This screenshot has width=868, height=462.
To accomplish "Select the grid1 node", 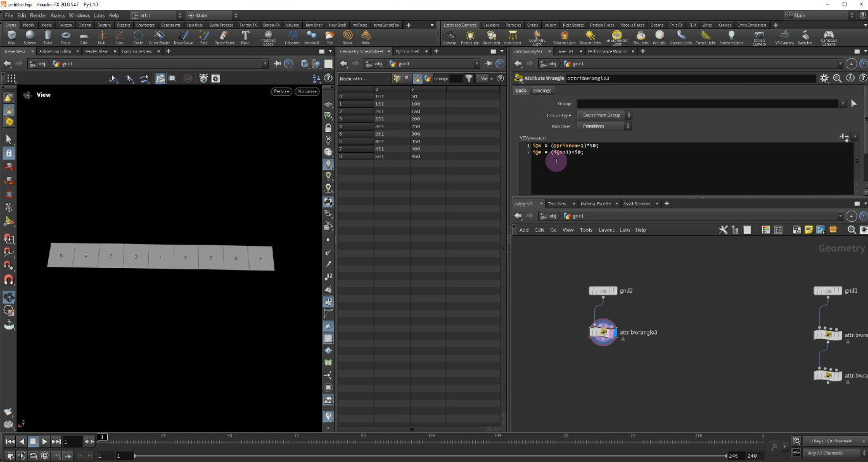I will point(827,291).
